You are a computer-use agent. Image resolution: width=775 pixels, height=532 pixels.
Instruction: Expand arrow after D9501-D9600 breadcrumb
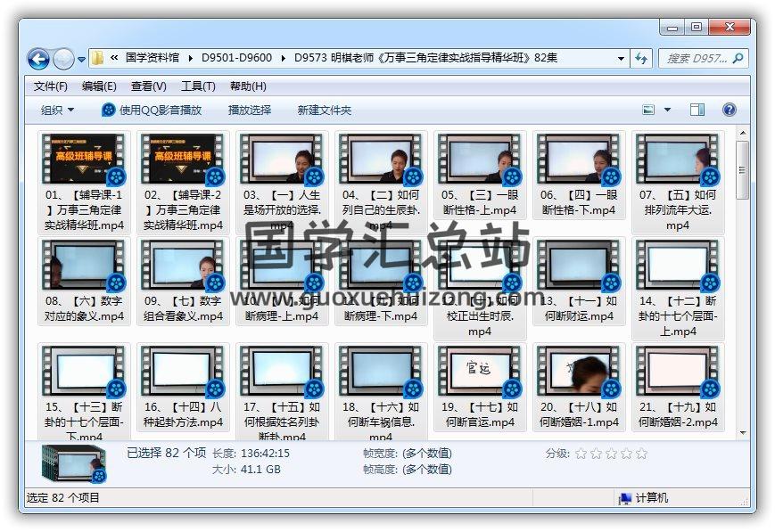click(284, 58)
